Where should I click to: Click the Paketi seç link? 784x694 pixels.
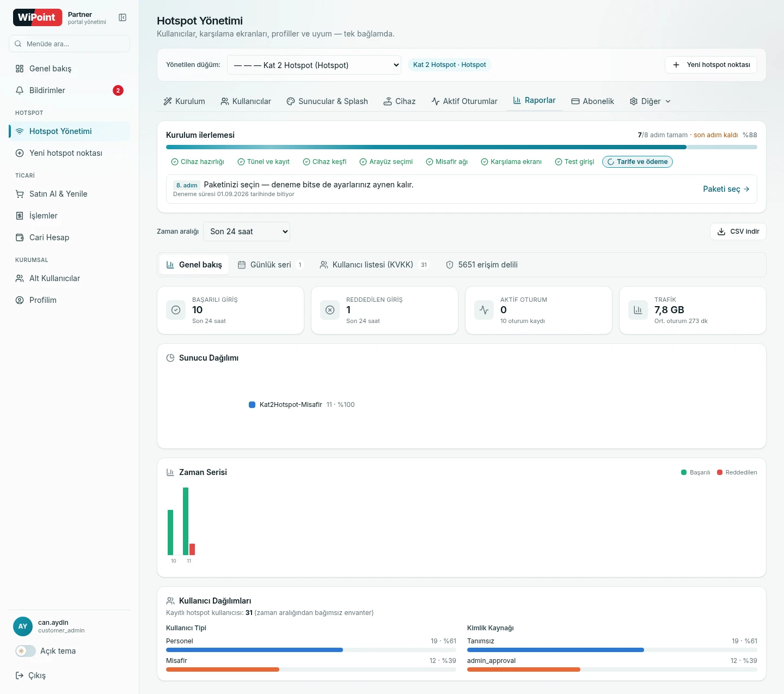[726, 189]
